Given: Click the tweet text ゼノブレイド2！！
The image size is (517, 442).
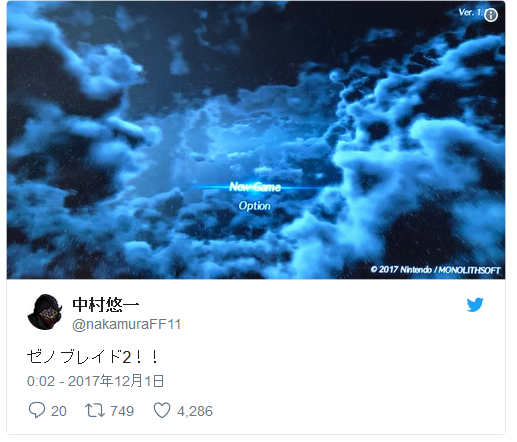Looking at the screenshot, I should pos(93,357).
